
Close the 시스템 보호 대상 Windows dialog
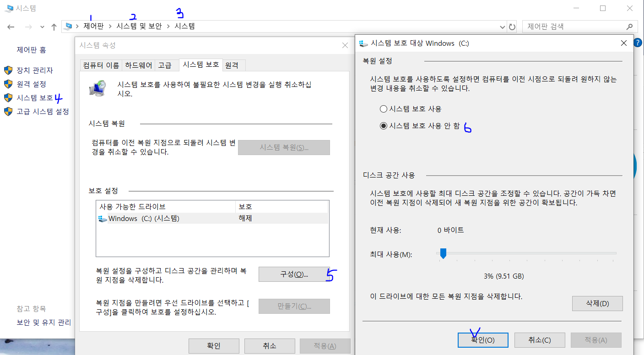click(x=623, y=43)
